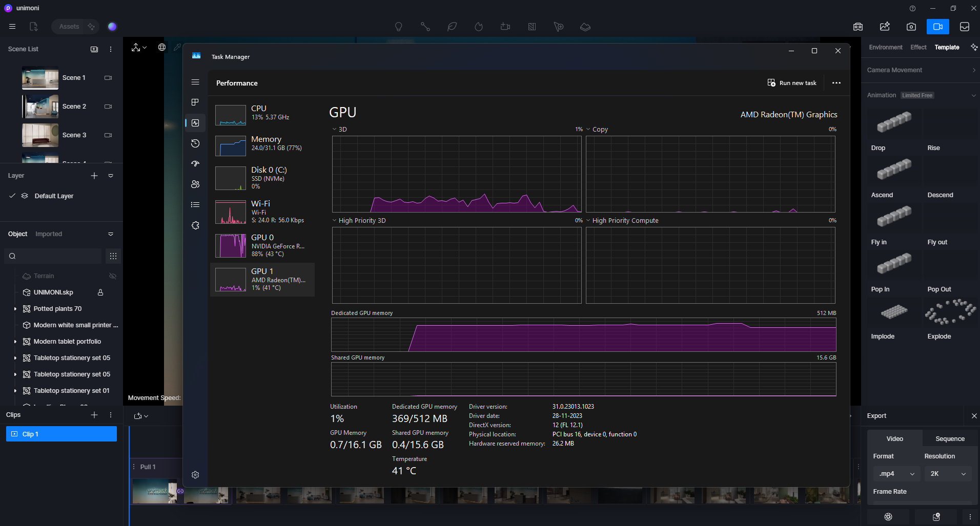
Task: Select the Template tab
Action: [x=947, y=47]
